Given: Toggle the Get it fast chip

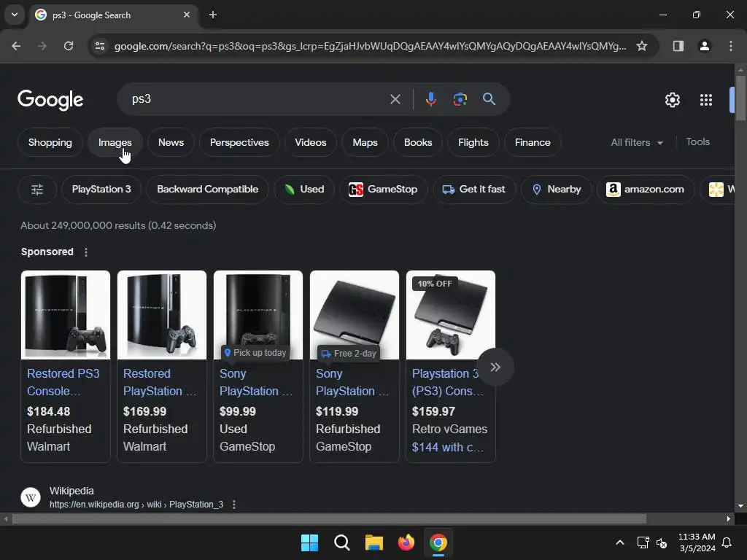Looking at the screenshot, I should [474, 190].
